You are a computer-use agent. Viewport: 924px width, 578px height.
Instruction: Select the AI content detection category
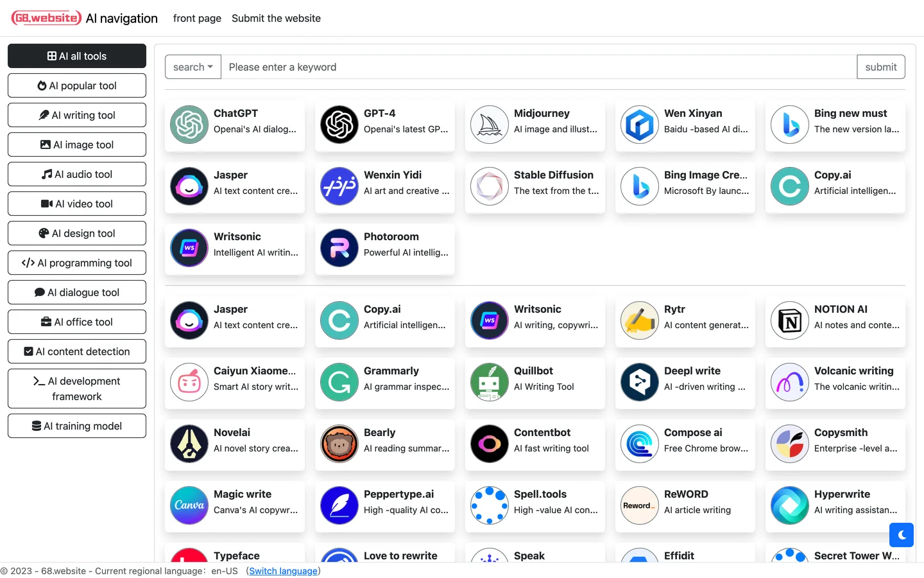tap(77, 351)
